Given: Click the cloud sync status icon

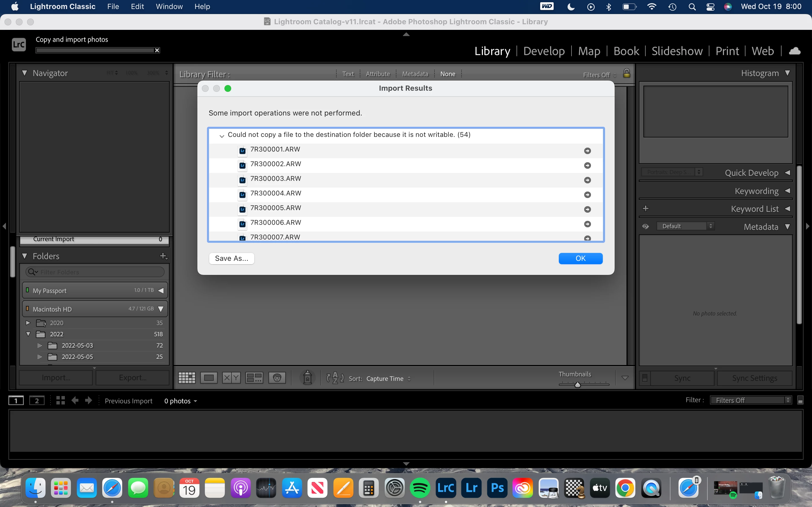Looking at the screenshot, I should (x=795, y=51).
